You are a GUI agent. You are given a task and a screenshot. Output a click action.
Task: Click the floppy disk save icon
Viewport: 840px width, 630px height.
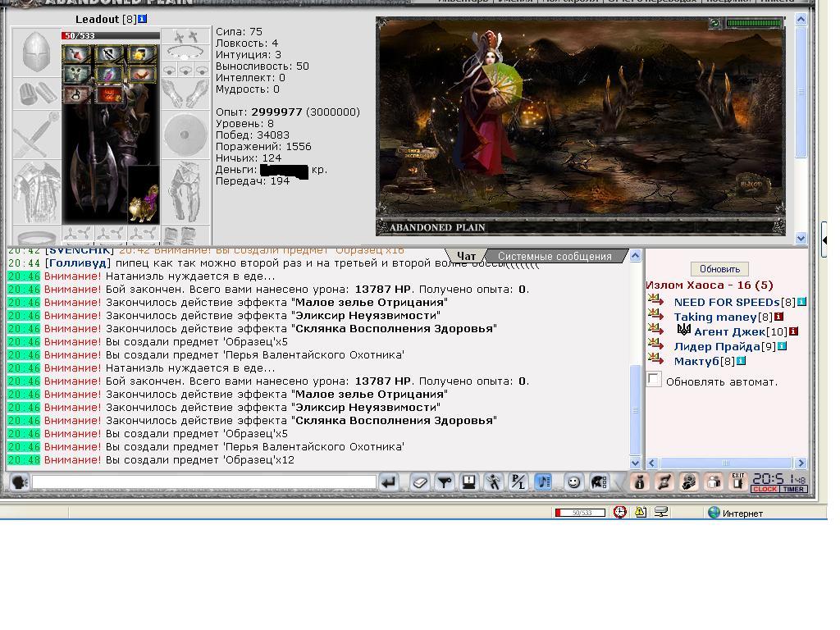(468, 482)
